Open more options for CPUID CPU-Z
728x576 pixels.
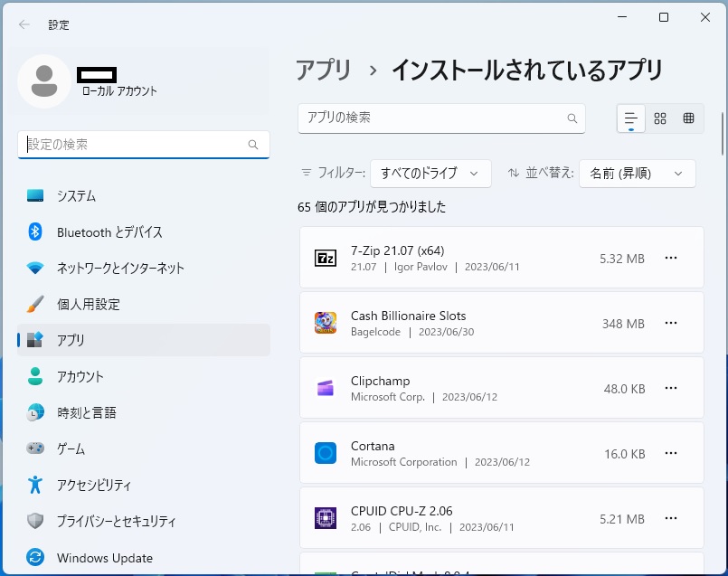coord(671,518)
